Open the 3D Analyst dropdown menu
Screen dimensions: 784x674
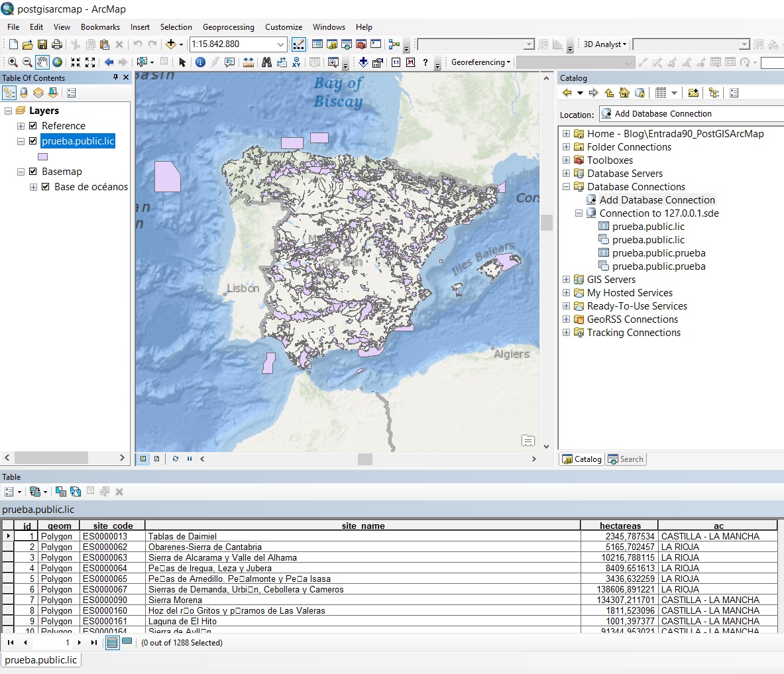pos(605,44)
